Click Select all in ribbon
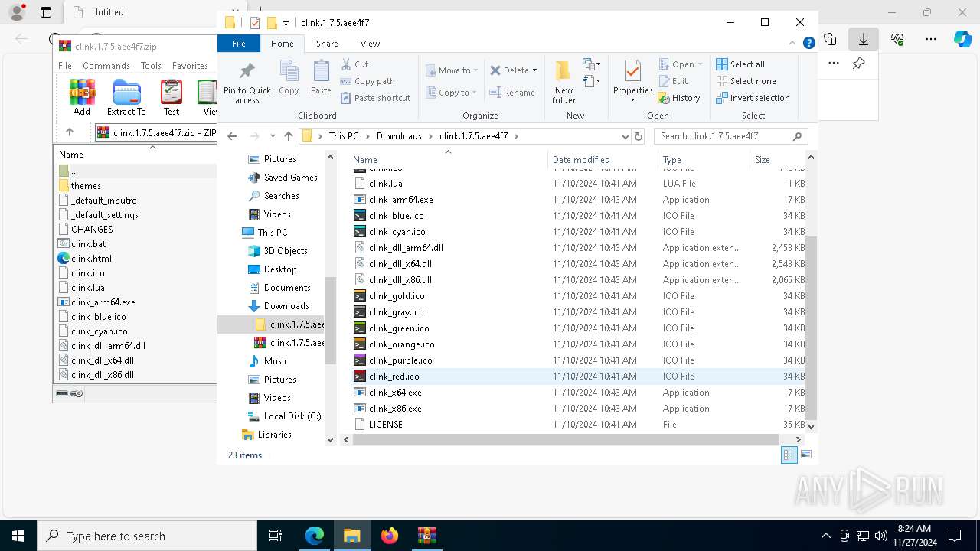Viewport: 980px width, 551px height. (x=740, y=64)
